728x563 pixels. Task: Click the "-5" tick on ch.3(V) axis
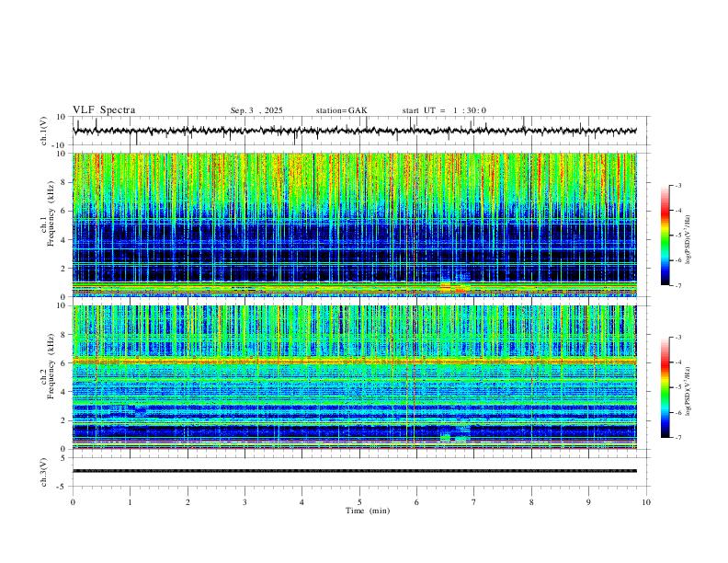click(63, 487)
